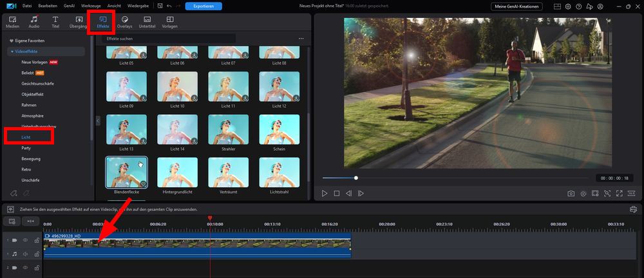The image size is (644, 278).
Task: Step to the previous frame
Action: 348,194
